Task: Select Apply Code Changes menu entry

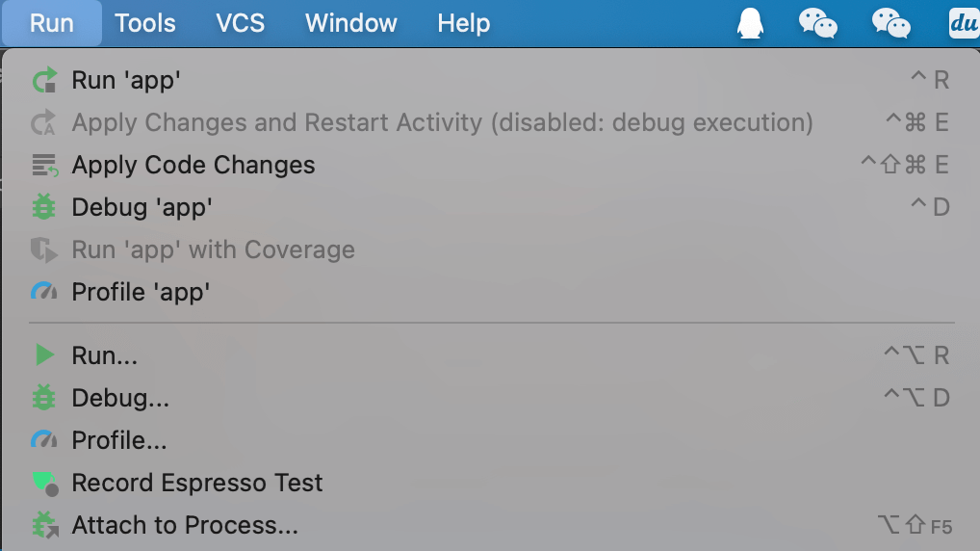Action: (x=193, y=166)
